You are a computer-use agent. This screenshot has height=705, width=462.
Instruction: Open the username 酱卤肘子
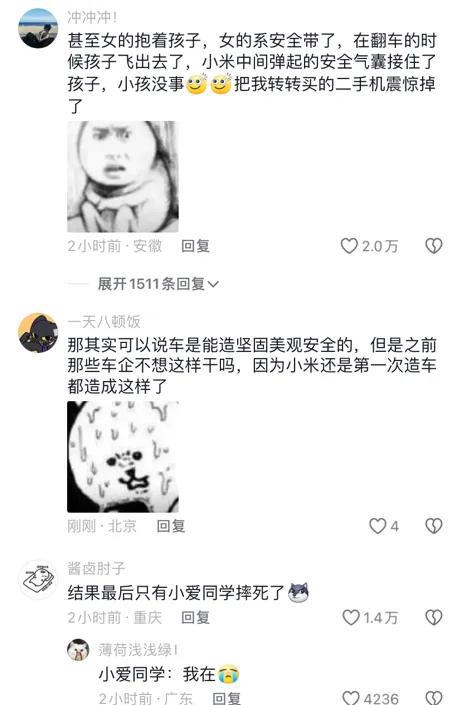[x=96, y=568]
